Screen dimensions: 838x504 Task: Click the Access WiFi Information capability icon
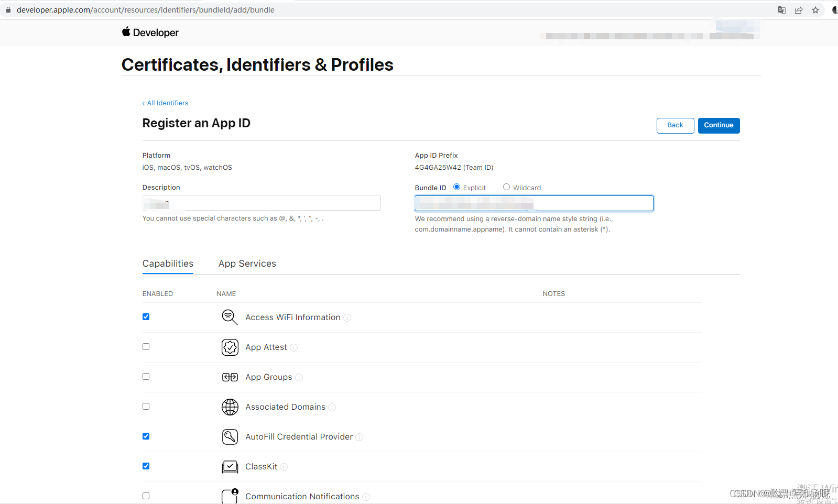click(x=230, y=317)
